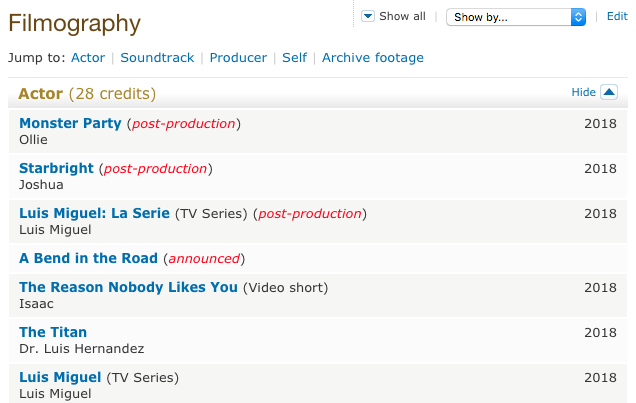Click the Show by stepper arrows
This screenshot has height=403, width=636.
578,17
